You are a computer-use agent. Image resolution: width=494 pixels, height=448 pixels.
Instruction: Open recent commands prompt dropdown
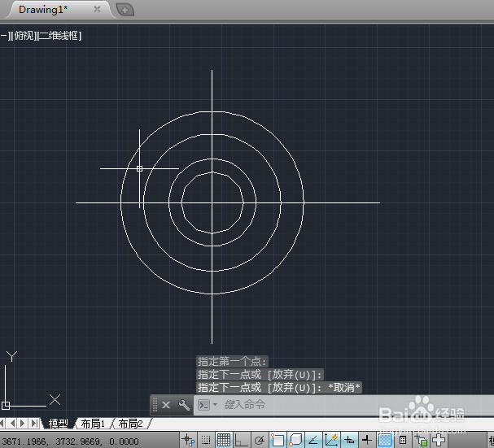pyautogui.click(x=215, y=404)
